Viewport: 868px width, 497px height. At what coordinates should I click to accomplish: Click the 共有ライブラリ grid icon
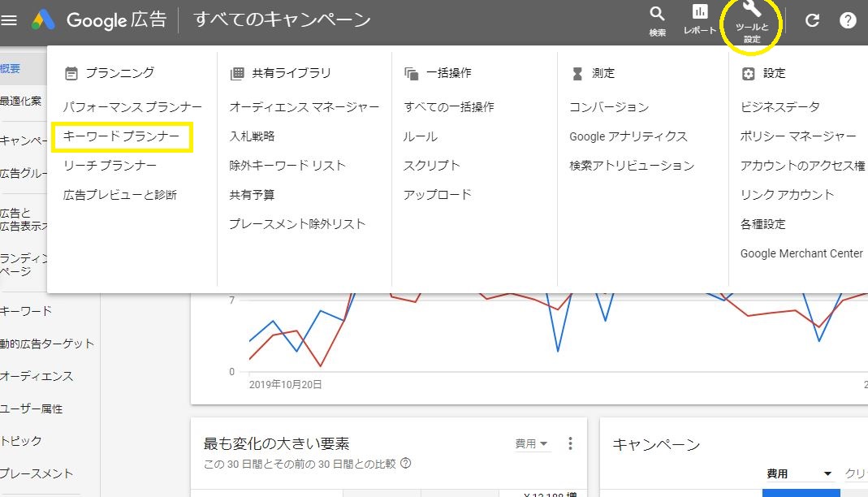pos(237,74)
